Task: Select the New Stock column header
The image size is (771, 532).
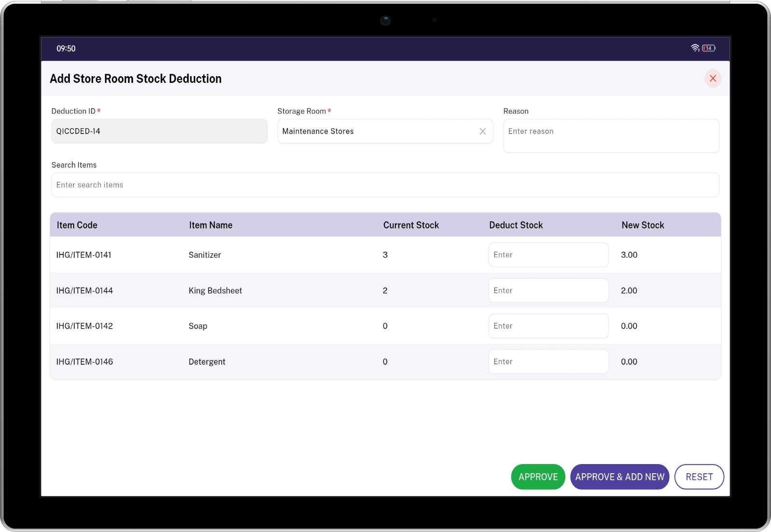Action: coord(643,225)
